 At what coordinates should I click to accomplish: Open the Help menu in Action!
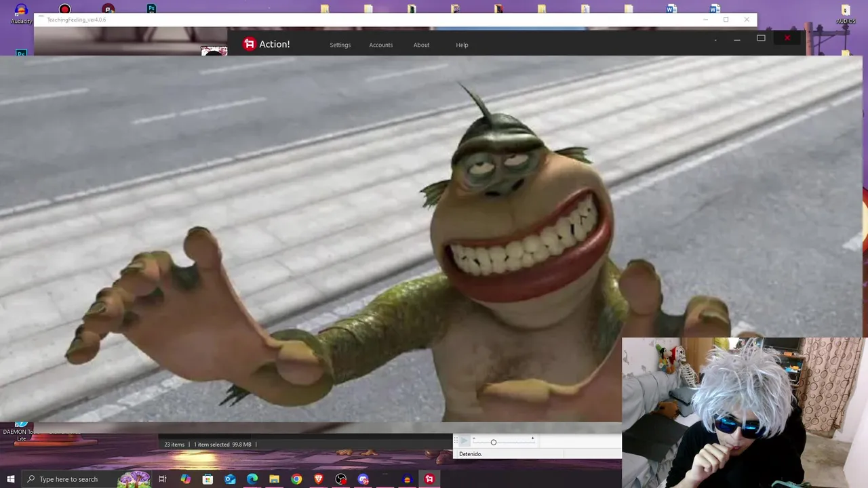coord(462,45)
